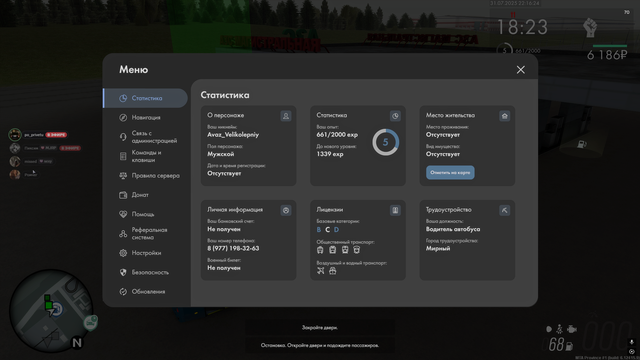The height and width of the screenshot is (360, 640).
Task: Click the gas pump marker in game world
Action: pyautogui.click(x=581, y=144)
